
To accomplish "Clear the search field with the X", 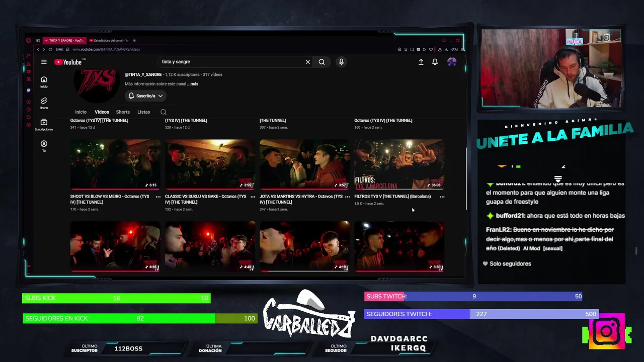I will pyautogui.click(x=307, y=62).
